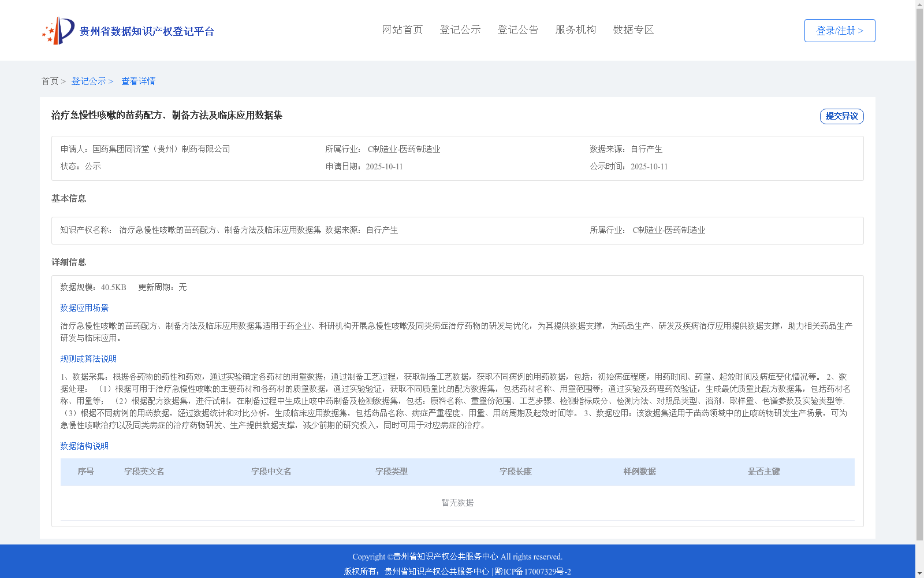Select 数据专区 in the navigation bar
Viewport: 924px width, 578px height.
coord(634,30)
